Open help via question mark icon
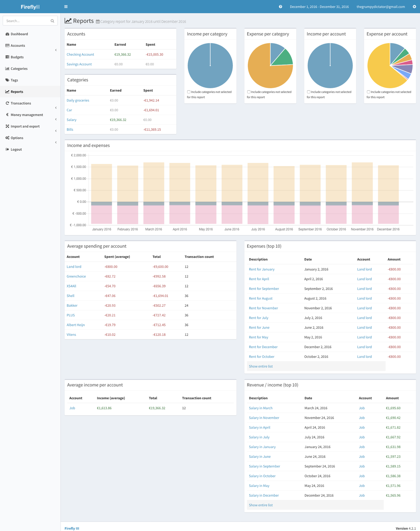The width and height of the screenshot is (420, 531). click(x=280, y=7)
